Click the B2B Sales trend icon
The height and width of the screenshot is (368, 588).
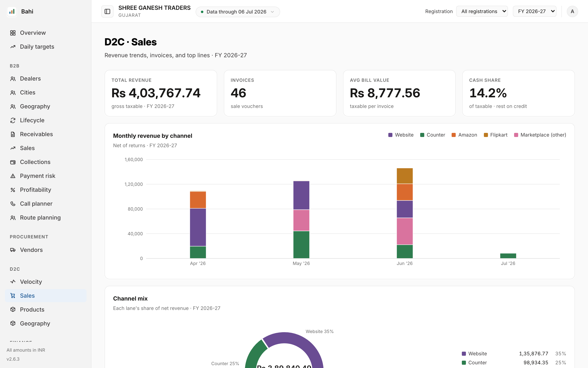click(x=13, y=148)
